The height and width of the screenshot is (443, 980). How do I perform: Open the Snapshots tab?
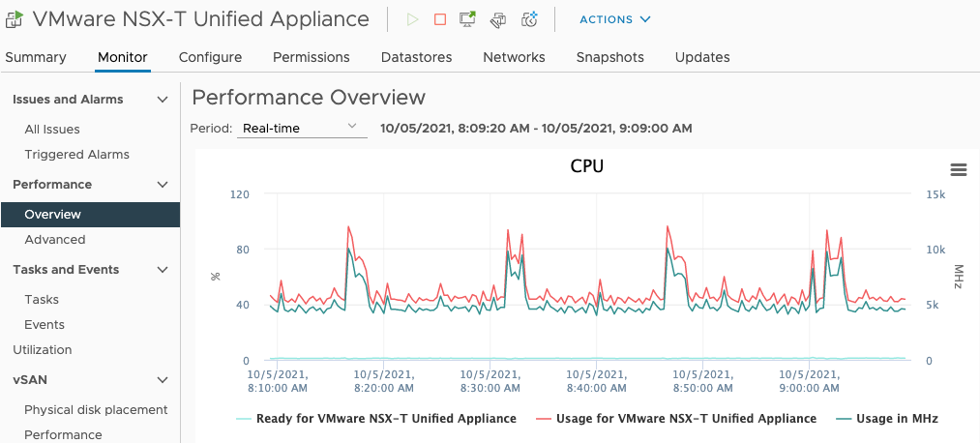pyautogui.click(x=610, y=57)
